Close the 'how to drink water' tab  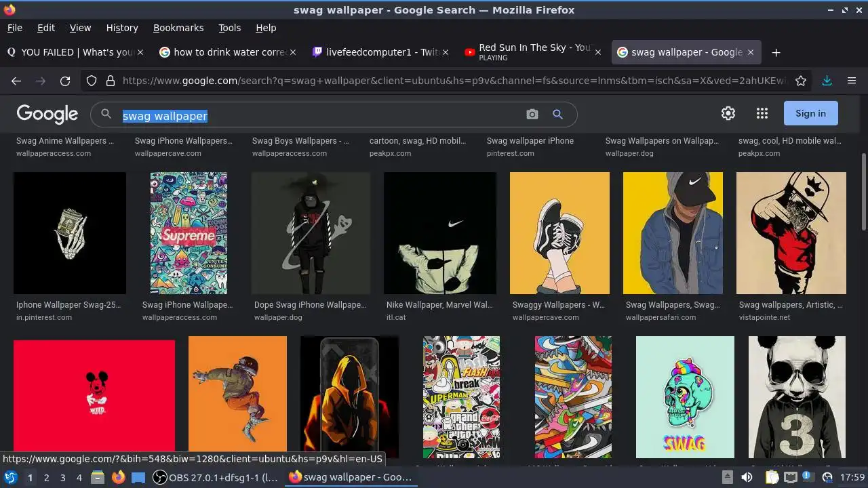point(294,52)
